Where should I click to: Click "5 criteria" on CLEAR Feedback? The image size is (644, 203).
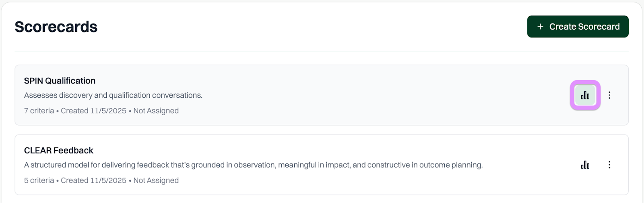(x=39, y=180)
